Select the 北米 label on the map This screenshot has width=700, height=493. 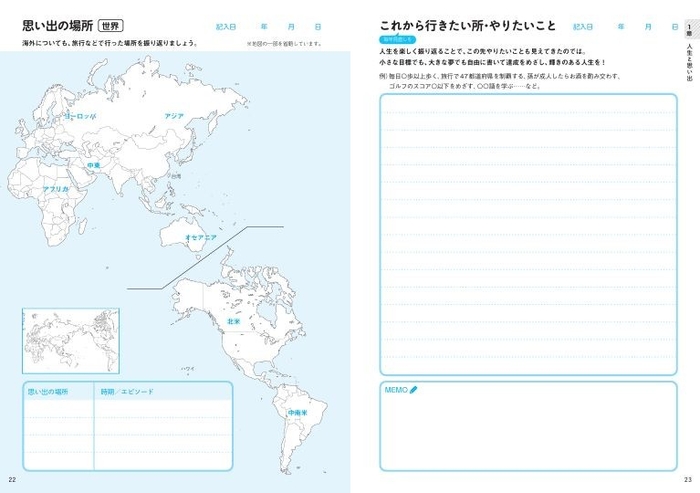[x=233, y=321]
